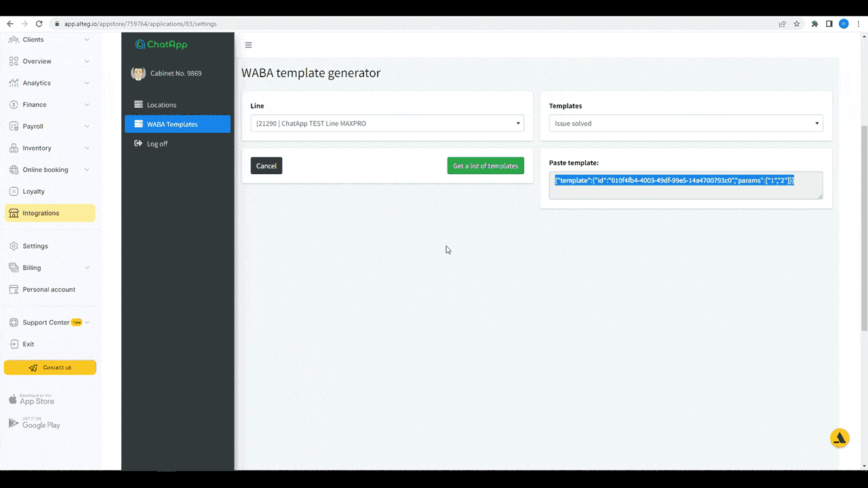Image resolution: width=868 pixels, height=488 pixels.
Task: Open browser extensions puzzle icon
Action: (814, 24)
